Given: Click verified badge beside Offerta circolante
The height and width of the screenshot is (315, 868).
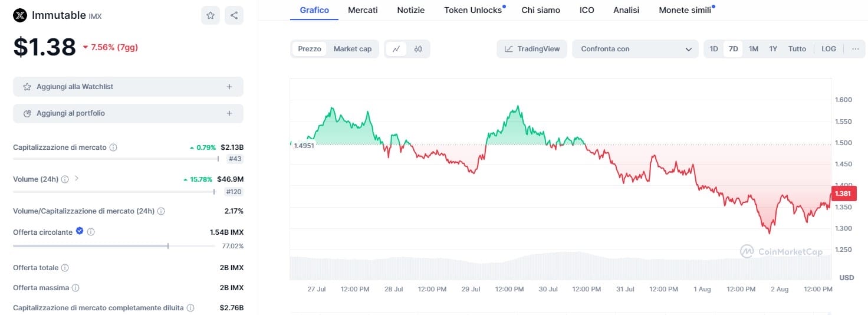Looking at the screenshot, I should 80,232.
